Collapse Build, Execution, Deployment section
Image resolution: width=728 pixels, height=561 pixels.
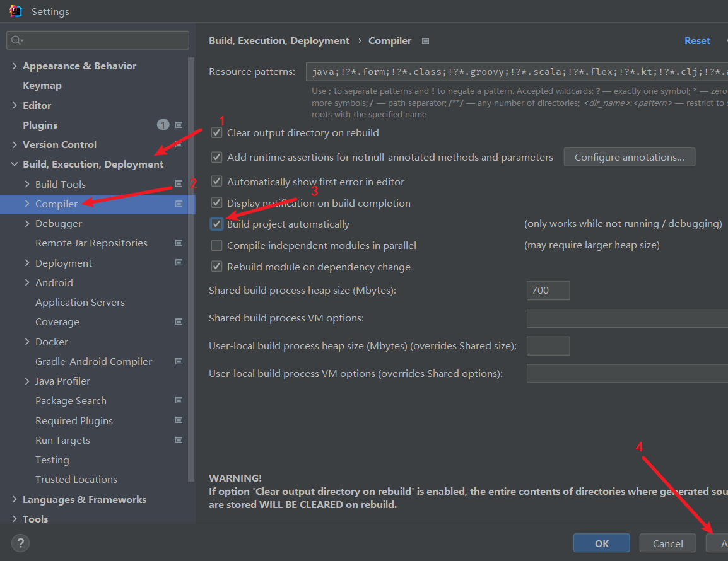tap(15, 165)
